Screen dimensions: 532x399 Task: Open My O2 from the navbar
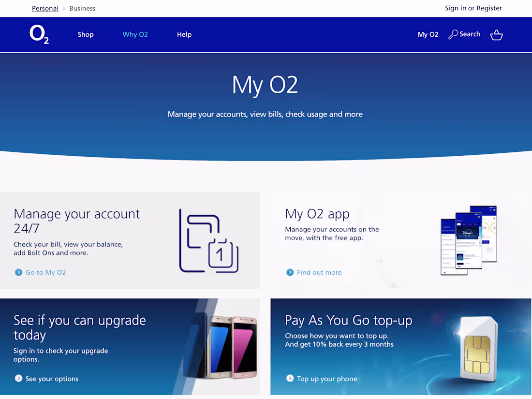point(428,34)
